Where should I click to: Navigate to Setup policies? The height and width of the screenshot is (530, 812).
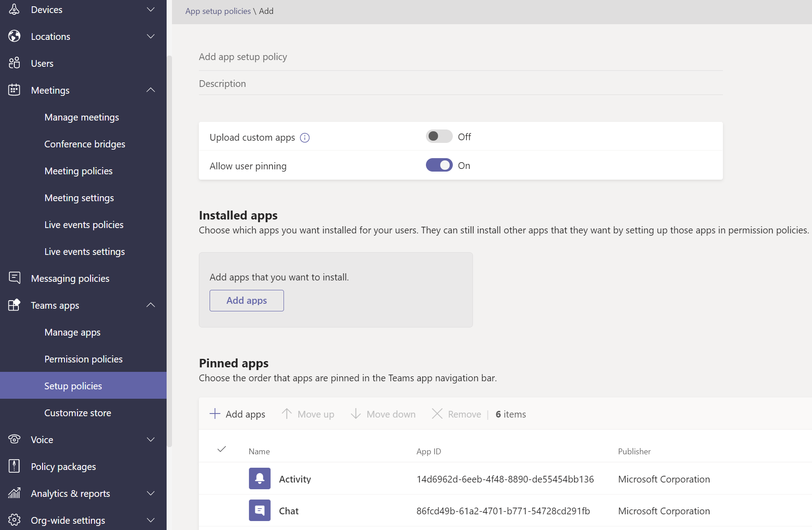[73, 385]
